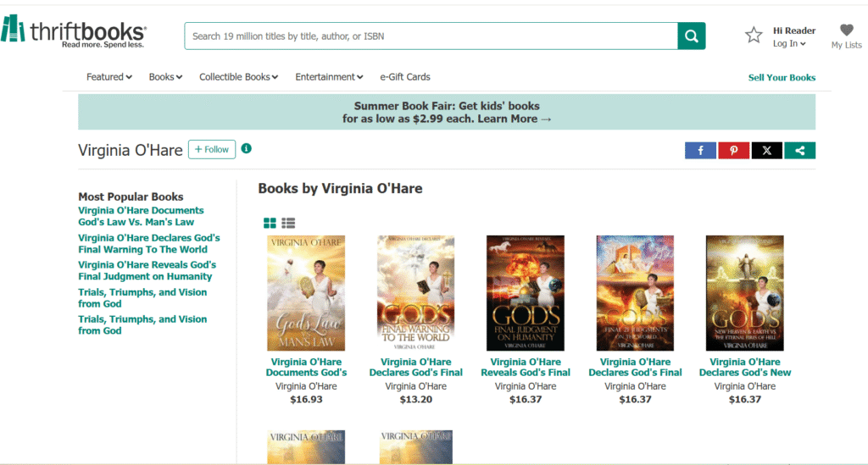Go to the ThriftBooks home logo
Viewport: 868px width, 465px height.
[73, 32]
